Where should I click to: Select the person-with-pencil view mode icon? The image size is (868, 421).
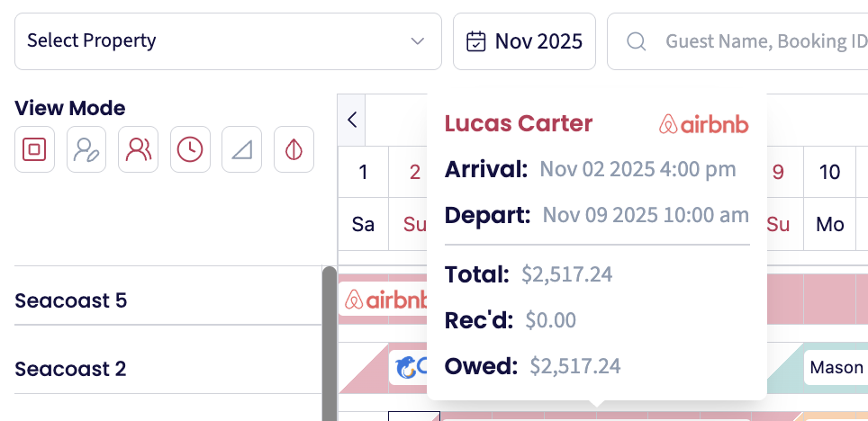click(x=86, y=149)
